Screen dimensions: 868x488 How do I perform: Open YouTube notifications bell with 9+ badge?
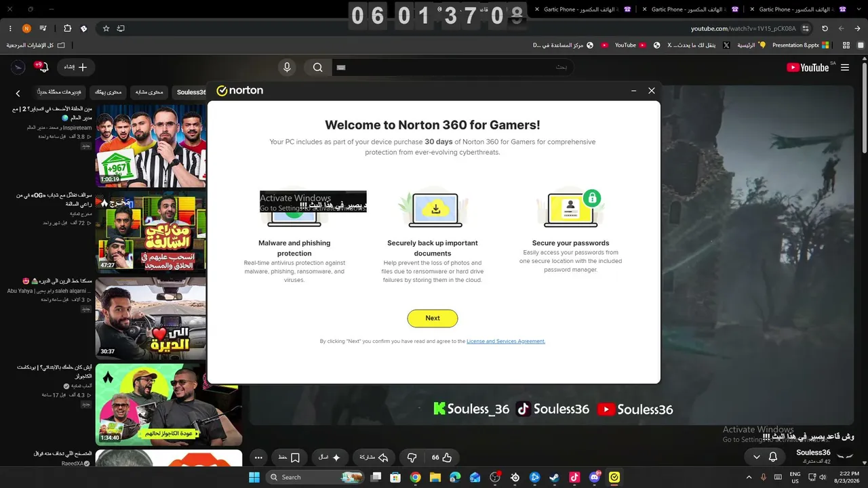click(x=43, y=68)
